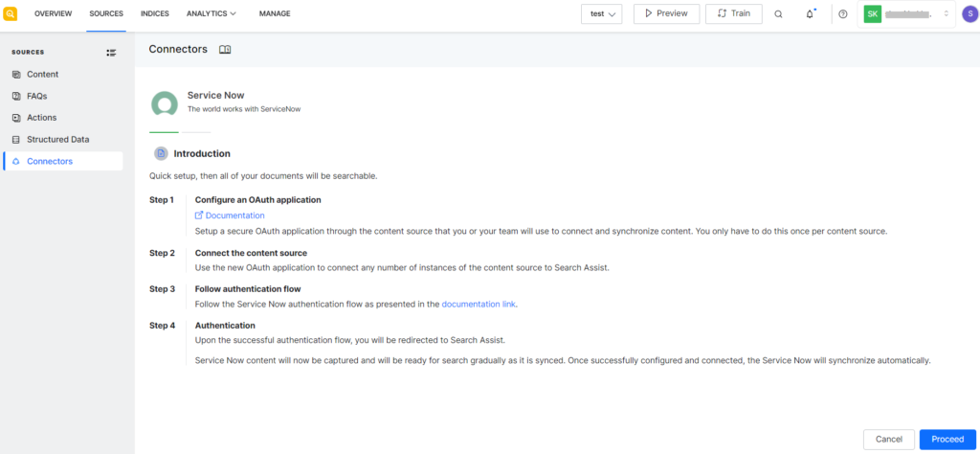Click the Cancel button
Viewport: 980px width, 454px height.
[889, 440]
